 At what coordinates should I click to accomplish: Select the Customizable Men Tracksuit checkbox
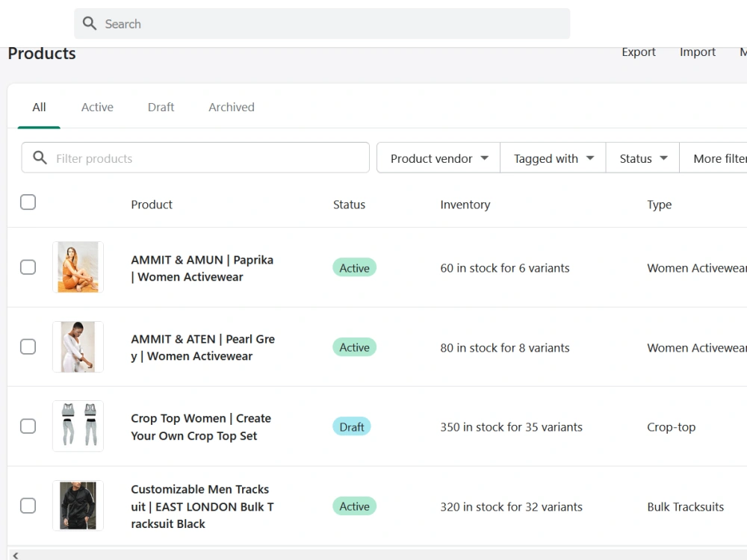[x=28, y=505]
